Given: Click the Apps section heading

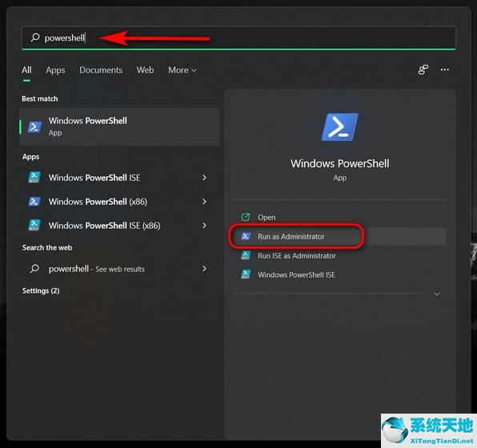Looking at the screenshot, I should 30,157.
